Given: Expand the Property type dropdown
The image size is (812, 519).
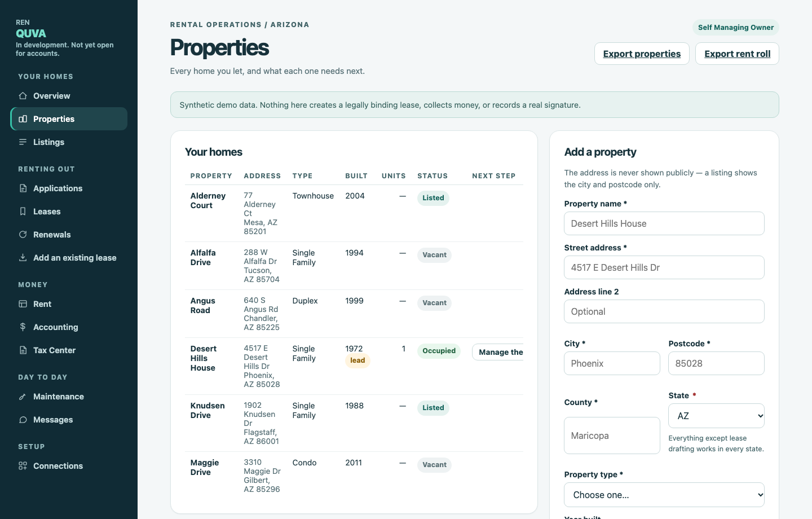Looking at the screenshot, I should pyautogui.click(x=664, y=495).
